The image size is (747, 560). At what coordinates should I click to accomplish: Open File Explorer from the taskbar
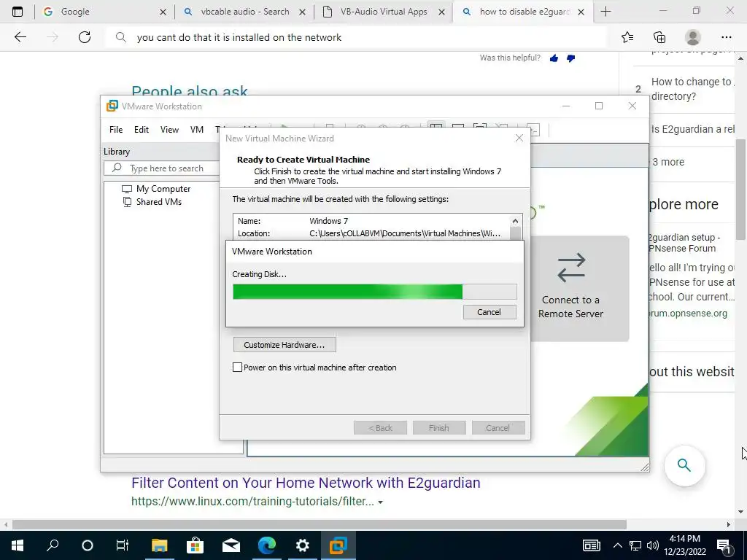coord(160,545)
